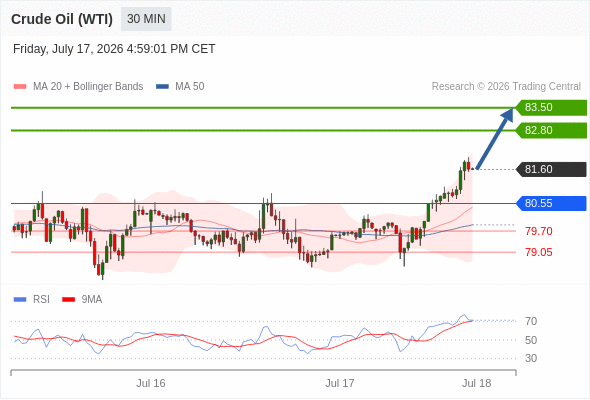Click the red 9MA legend swatch

(x=68, y=300)
